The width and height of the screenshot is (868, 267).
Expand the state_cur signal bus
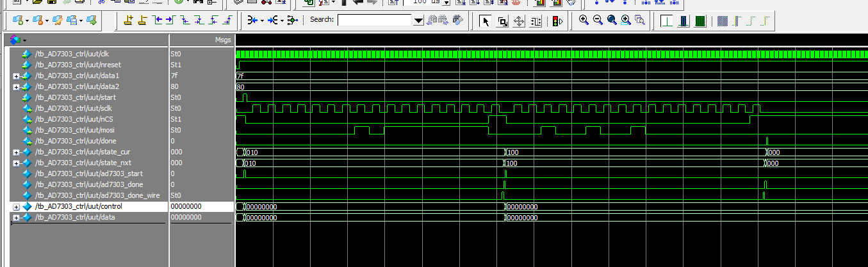pyautogui.click(x=16, y=152)
